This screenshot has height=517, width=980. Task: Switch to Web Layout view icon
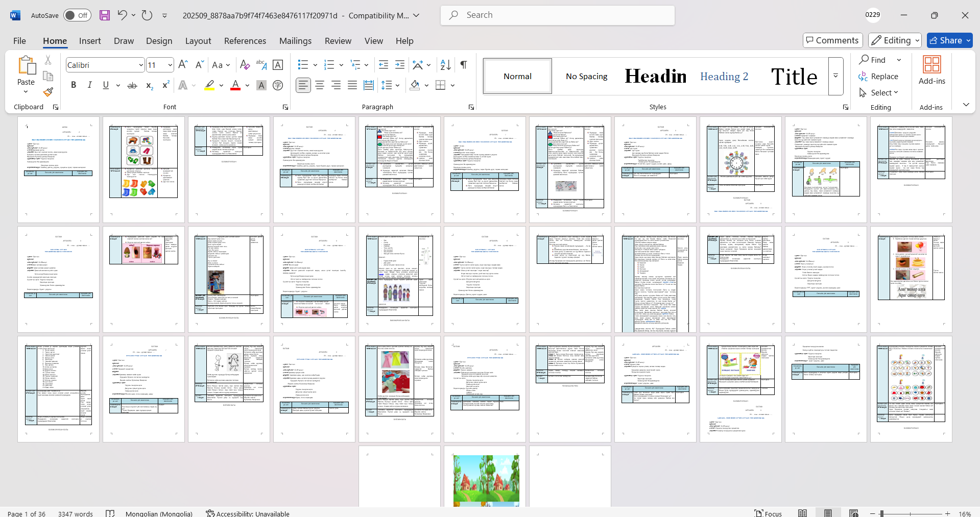853,513
